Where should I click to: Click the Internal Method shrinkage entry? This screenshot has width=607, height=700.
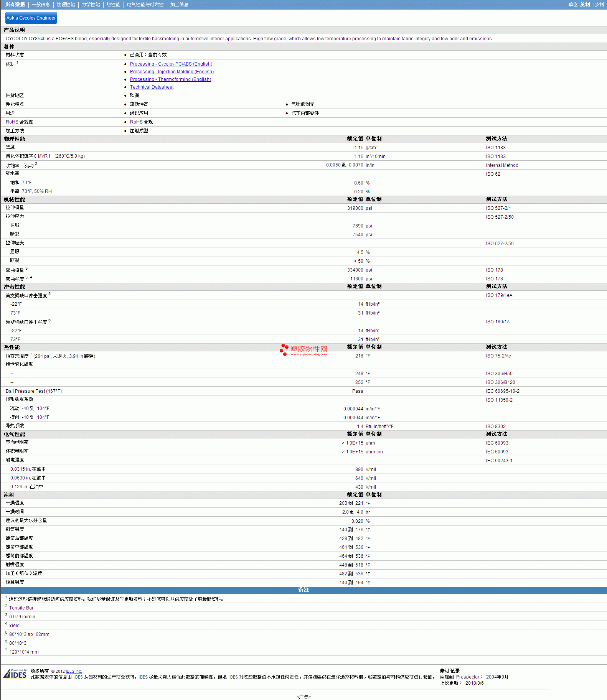click(502, 165)
